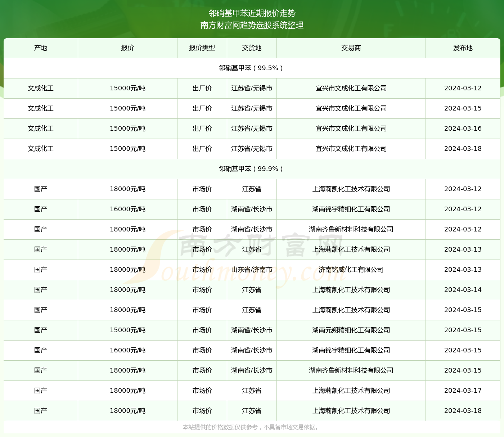Viewport: 504px width, 437px height.
Task: Click 上海莉凯化工技术有限公司 in the 2024-03-15 row
Action: pos(351,310)
